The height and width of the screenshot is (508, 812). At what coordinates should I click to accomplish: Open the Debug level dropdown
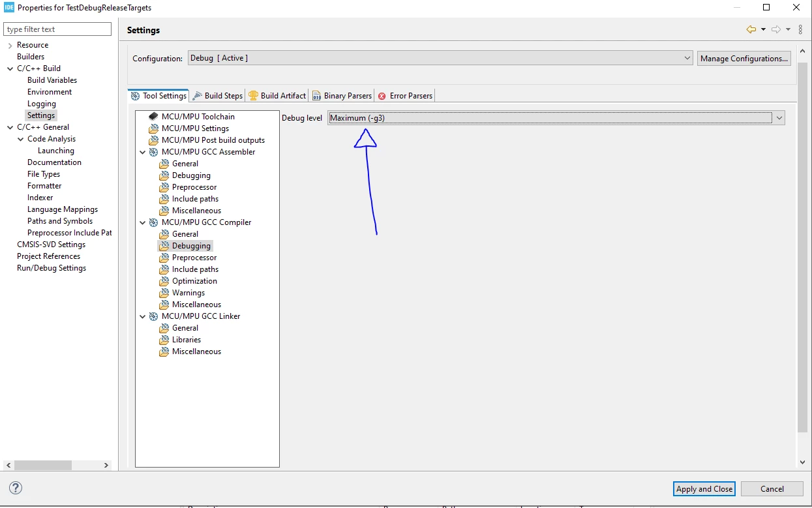(556, 118)
